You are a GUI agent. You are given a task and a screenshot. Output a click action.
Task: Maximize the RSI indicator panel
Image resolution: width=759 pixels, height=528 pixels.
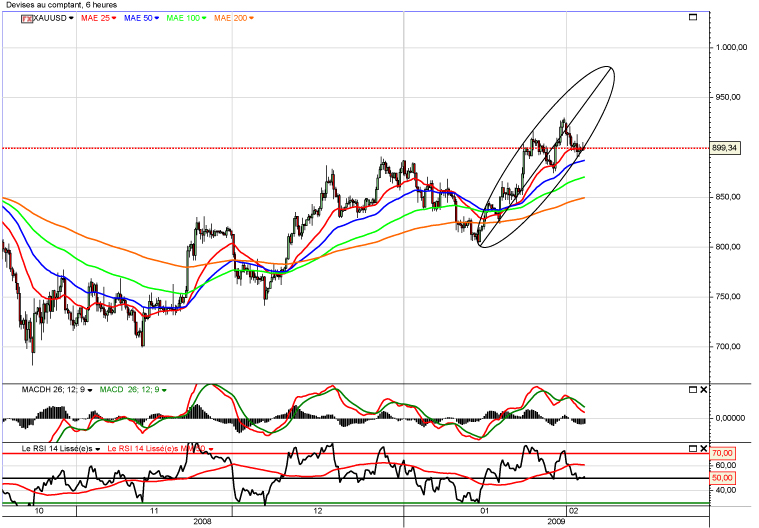coord(693,449)
